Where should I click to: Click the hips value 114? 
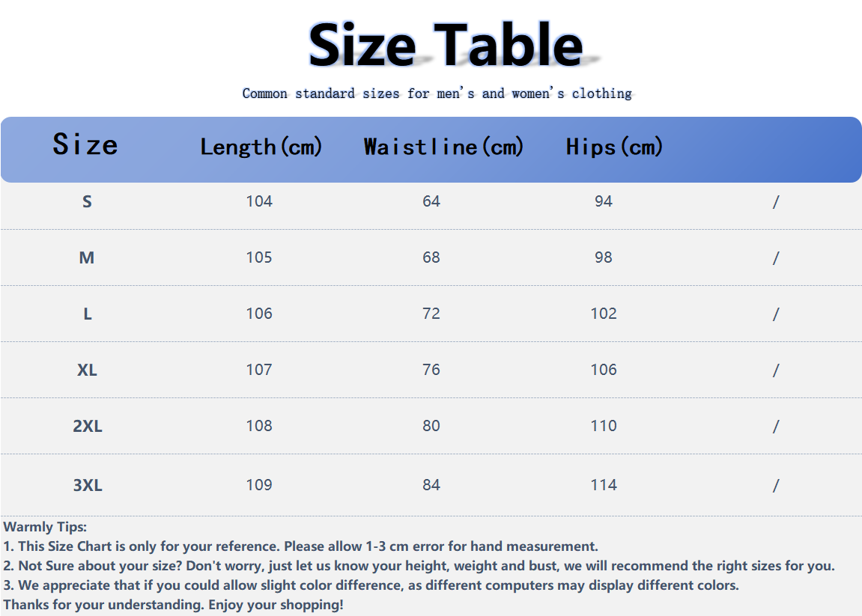pos(604,485)
